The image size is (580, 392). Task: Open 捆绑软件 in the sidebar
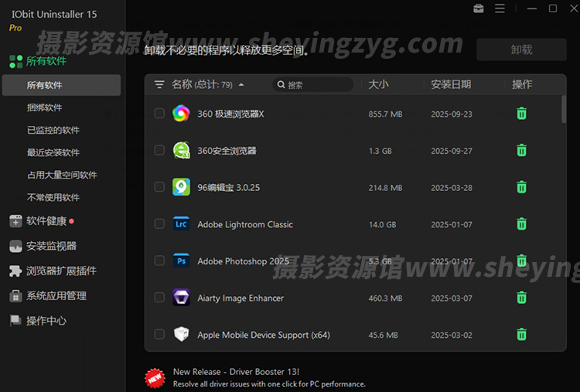click(44, 107)
